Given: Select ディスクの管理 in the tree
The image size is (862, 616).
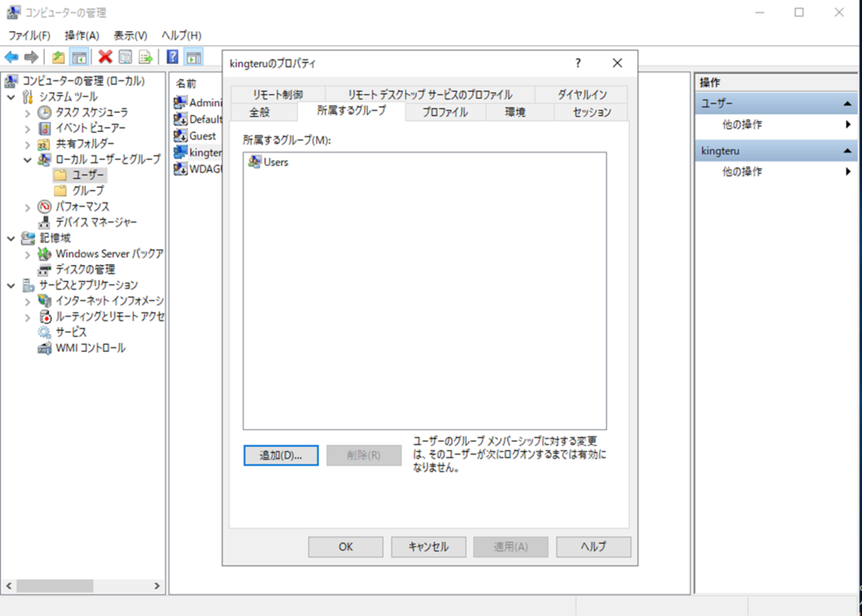Looking at the screenshot, I should click(85, 269).
